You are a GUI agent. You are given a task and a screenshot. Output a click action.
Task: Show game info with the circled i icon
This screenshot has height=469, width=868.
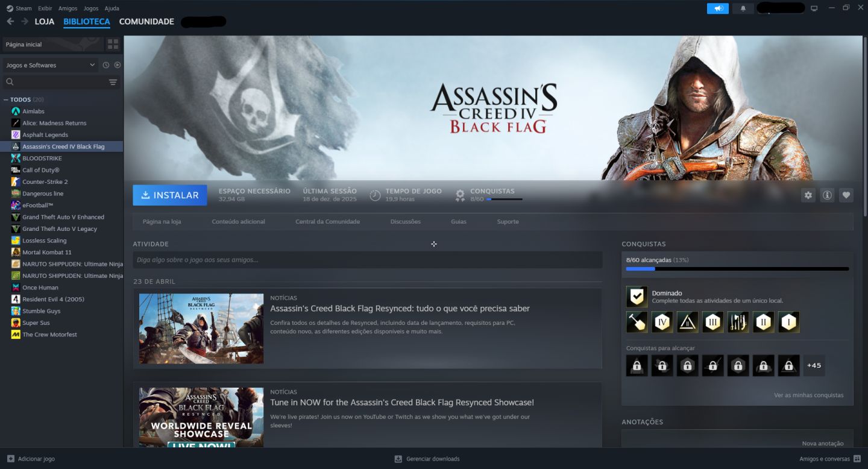(x=827, y=195)
